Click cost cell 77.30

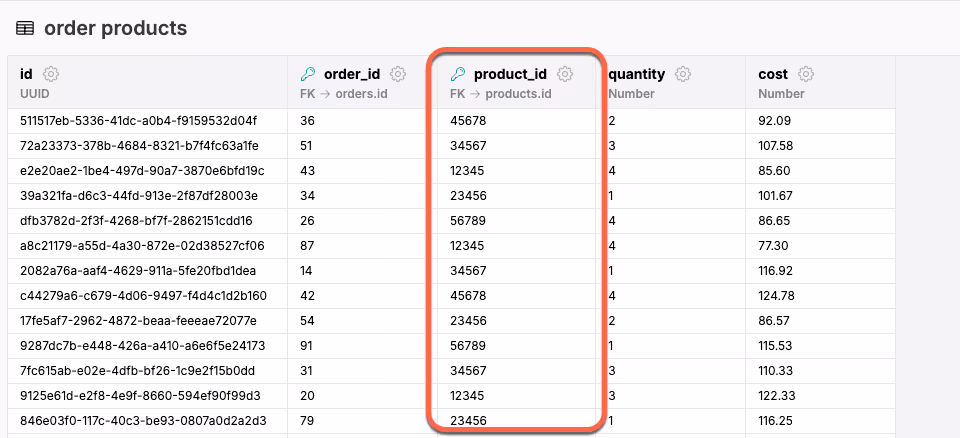pyautogui.click(x=820, y=246)
